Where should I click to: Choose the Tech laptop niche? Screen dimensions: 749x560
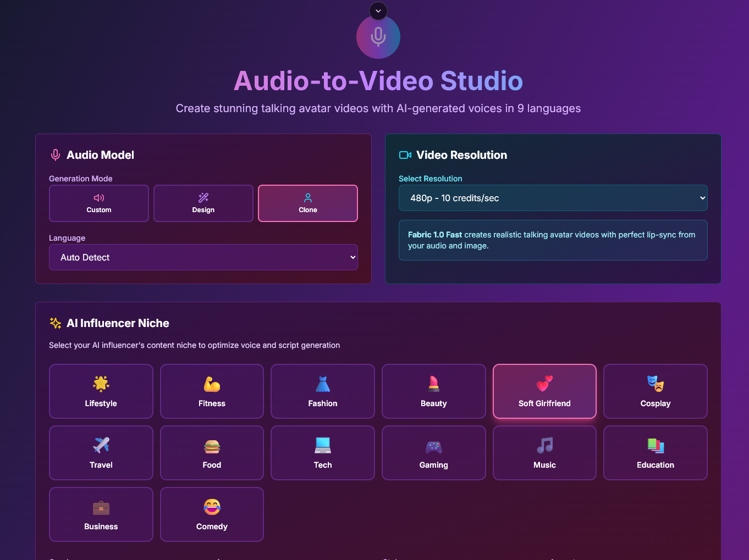point(323,453)
